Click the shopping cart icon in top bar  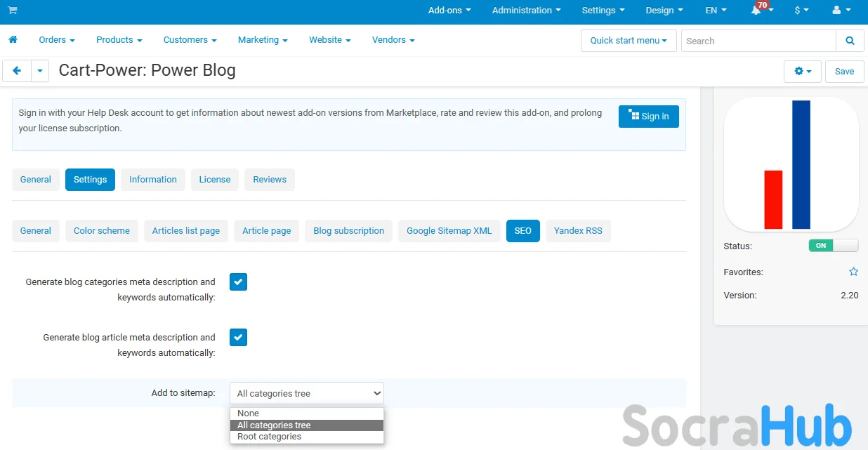pos(13,11)
